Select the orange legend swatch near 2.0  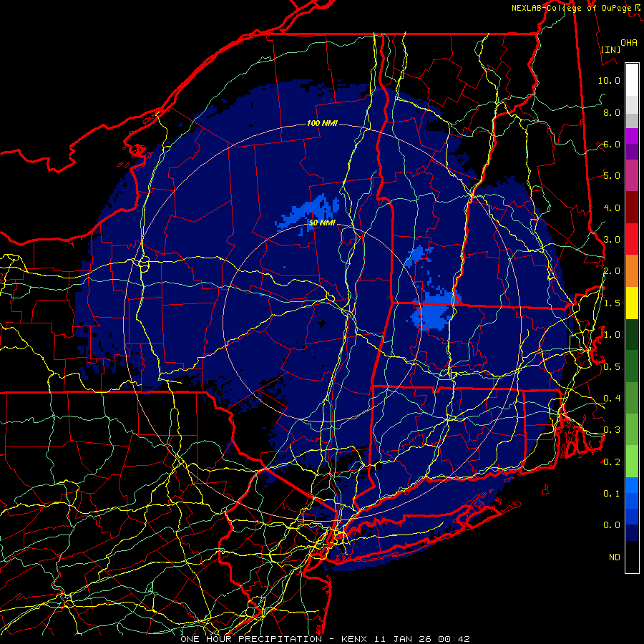[632, 271]
